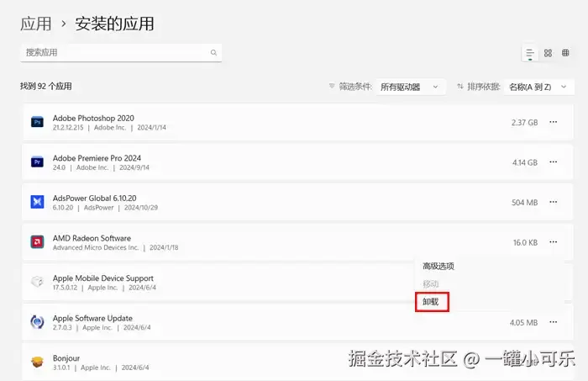Select the Adobe Photoshop 2020 name

click(93, 118)
